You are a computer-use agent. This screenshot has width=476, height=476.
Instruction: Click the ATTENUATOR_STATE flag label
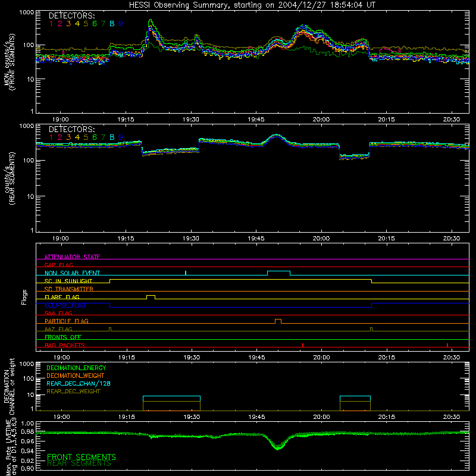tap(72, 257)
